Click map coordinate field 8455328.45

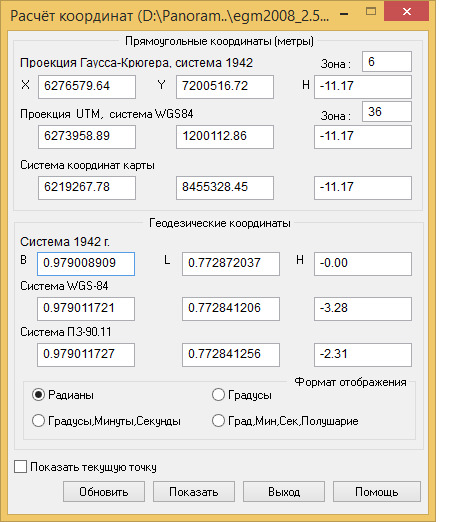[x=225, y=188]
